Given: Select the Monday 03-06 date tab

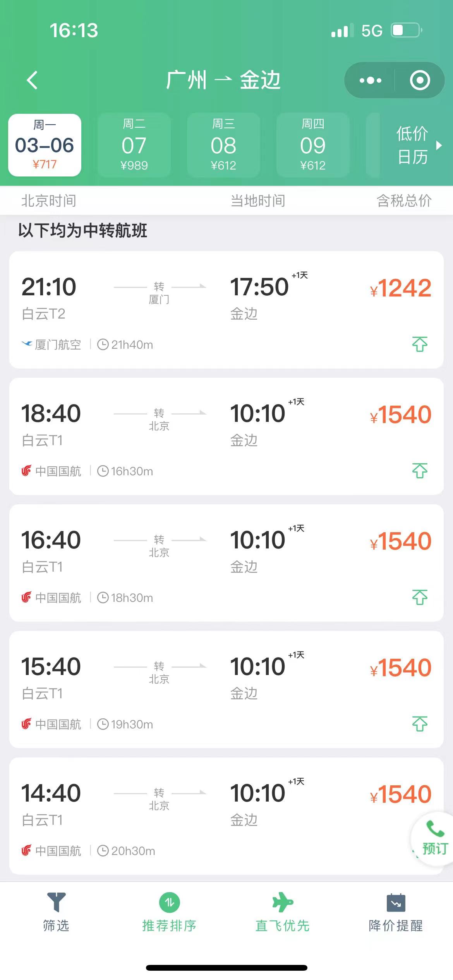Looking at the screenshot, I should tap(45, 145).
